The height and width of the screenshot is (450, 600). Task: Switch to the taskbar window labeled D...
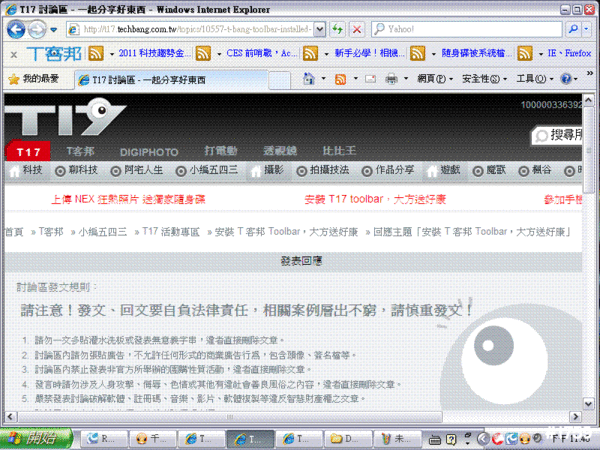pyautogui.click(x=348, y=439)
